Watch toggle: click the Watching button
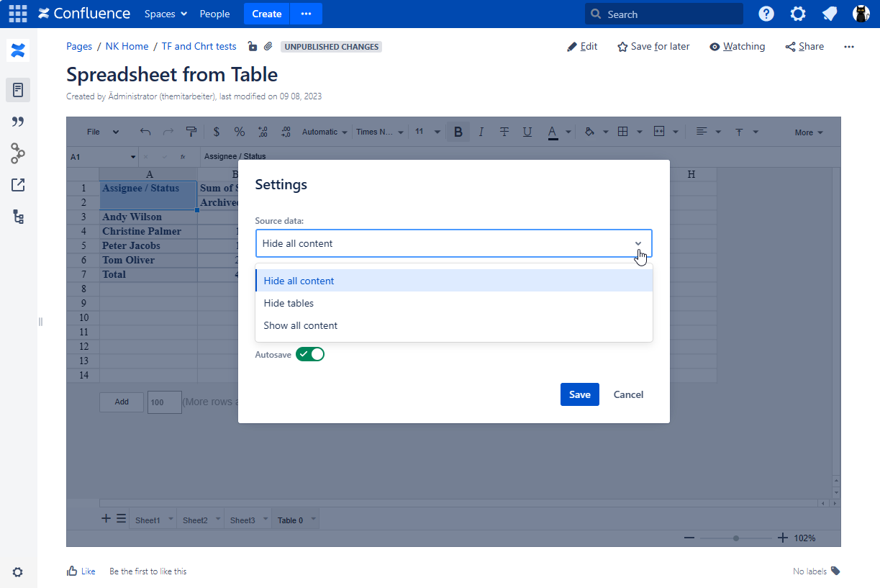 [737, 47]
